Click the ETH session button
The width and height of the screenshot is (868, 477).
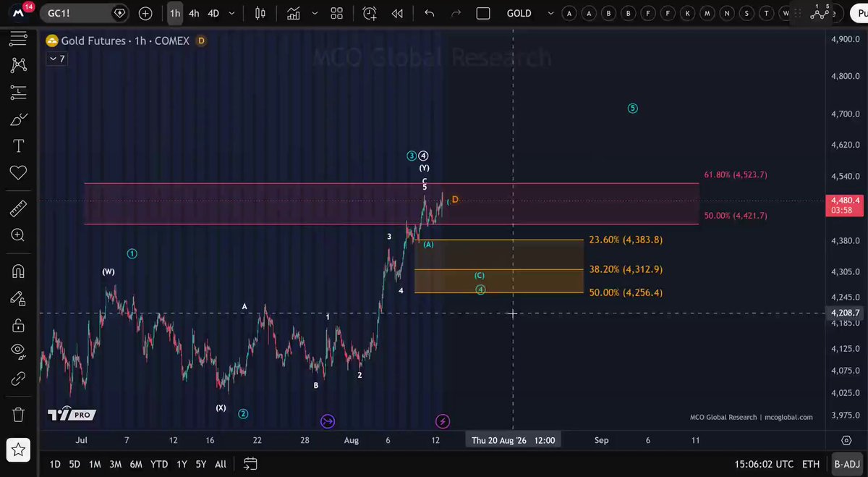tap(811, 464)
